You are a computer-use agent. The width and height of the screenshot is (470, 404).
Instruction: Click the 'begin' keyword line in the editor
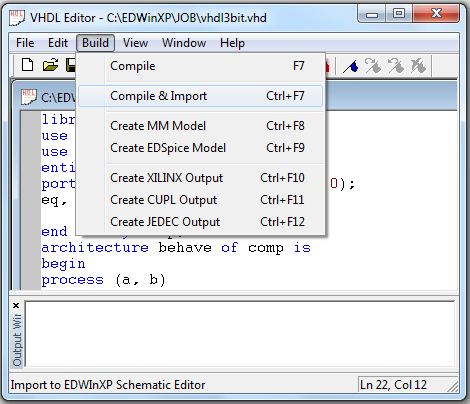(x=63, y=264)
